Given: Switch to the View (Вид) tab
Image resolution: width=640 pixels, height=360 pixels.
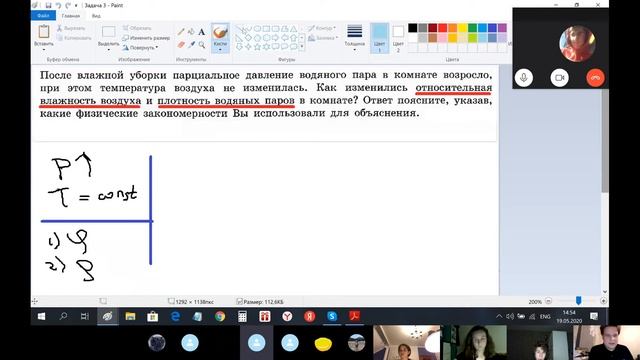Looking at the screenshot, I should (96, 16).
